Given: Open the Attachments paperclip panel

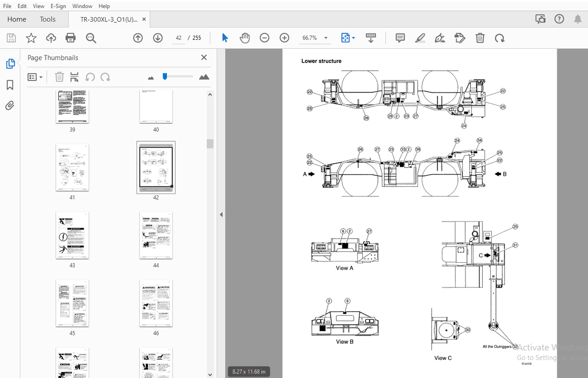Looking at the screenshot, I should tap(10, 105).
